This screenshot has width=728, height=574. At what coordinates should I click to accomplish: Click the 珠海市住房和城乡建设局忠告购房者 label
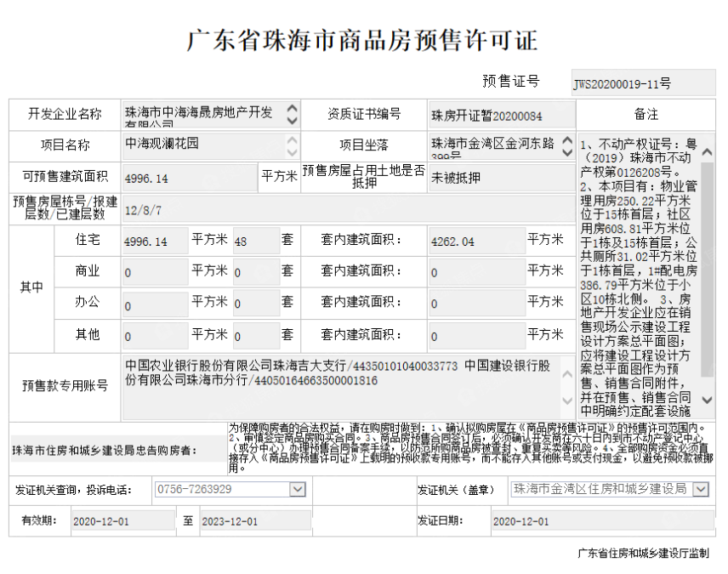click(105, 451)
